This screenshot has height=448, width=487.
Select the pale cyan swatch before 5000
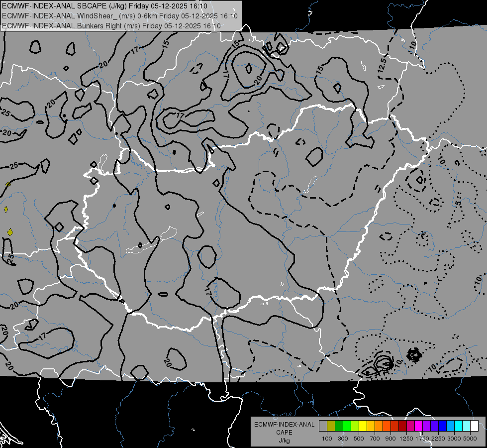click(467, 426)
